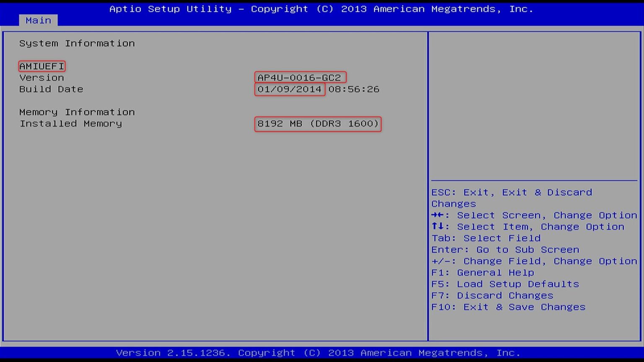
Task: Click the Memory Information heading
Action: click(77, 112)
